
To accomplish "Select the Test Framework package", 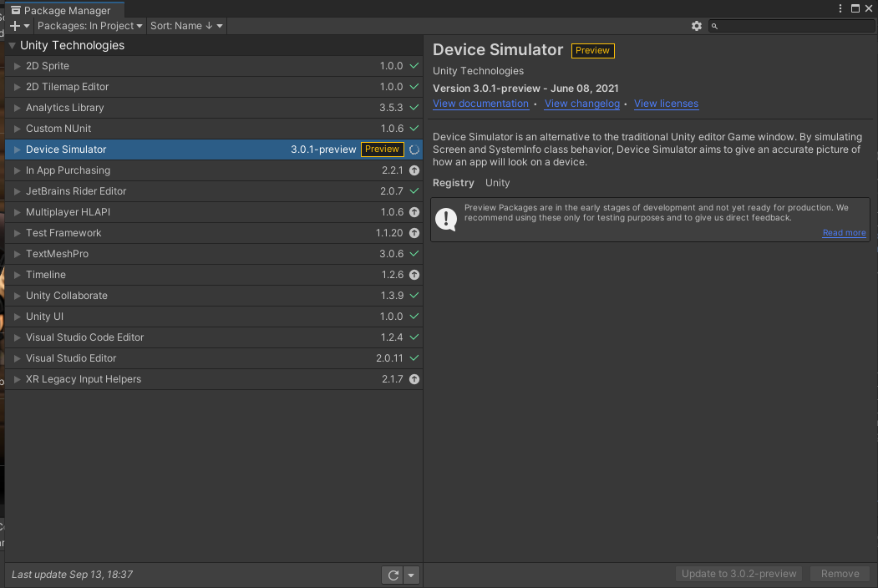I will pos(214,233).
